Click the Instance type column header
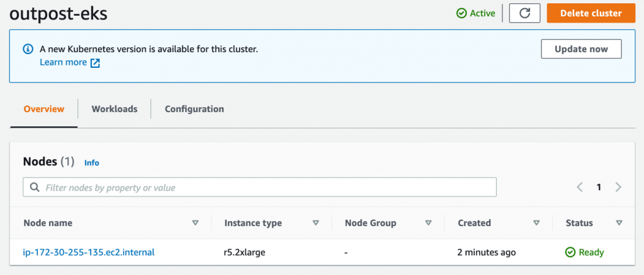The height and width of the screenshot is (275, 644). click(253, 223)
